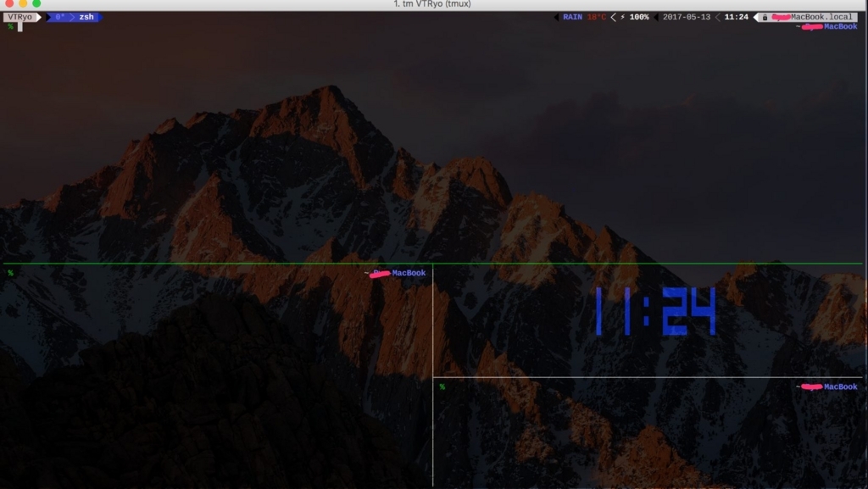Click the MacBook right prompt in top pane
The width and height of the screenshot is (868, 489).
point(840,26)
